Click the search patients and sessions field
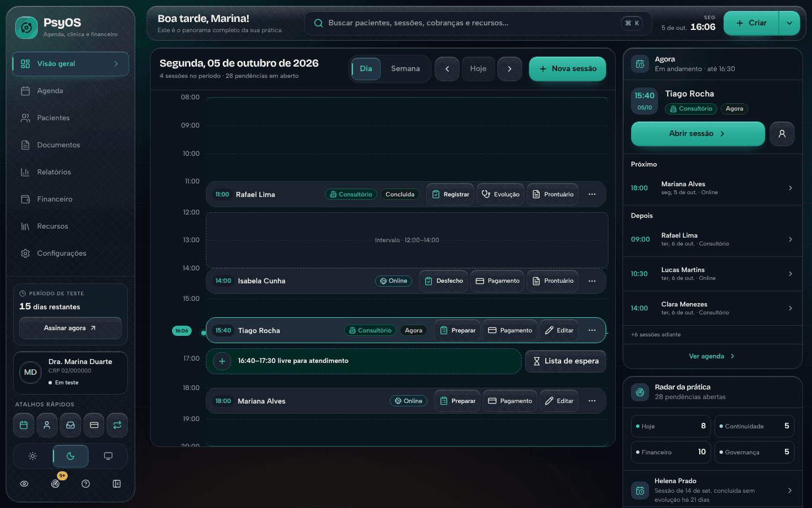Viewport: 812px width, 508px height. [478, 23]
